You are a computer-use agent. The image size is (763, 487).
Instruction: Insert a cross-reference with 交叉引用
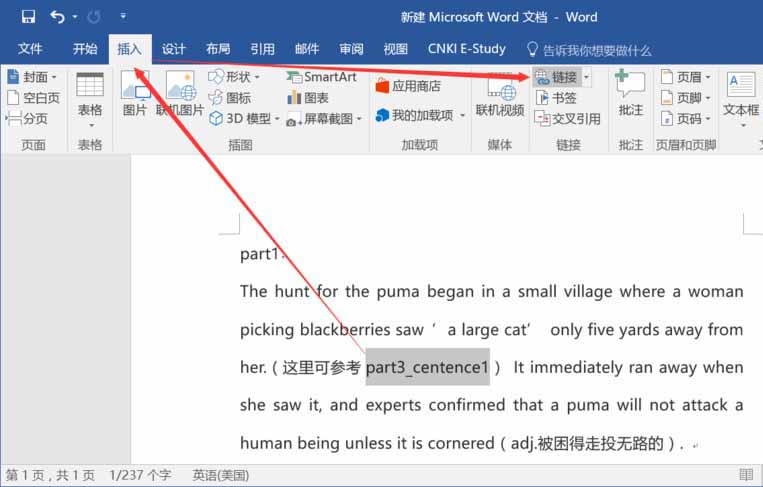point(567,118)
